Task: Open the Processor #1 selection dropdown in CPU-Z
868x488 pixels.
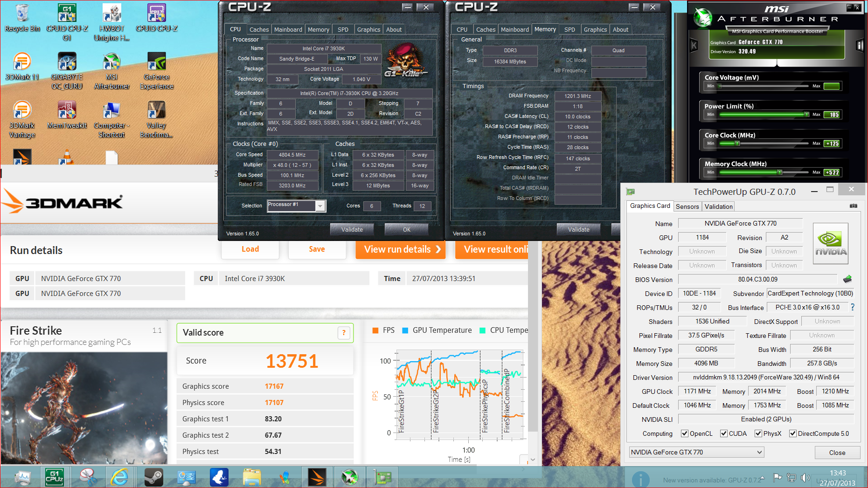Action: click(297, 206)
